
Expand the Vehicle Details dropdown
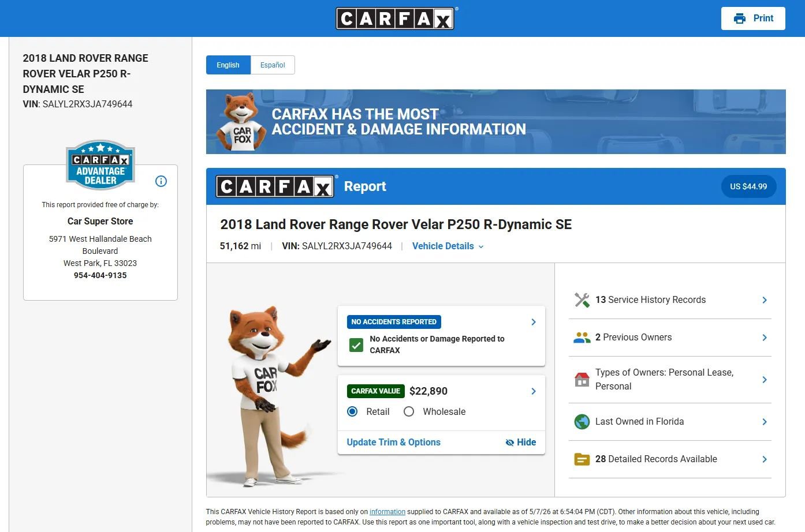pos(448,246)
